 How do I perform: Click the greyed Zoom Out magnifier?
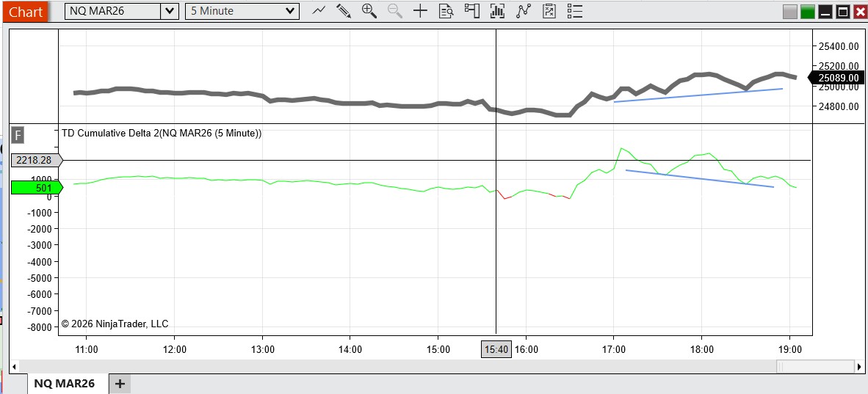(394, 10)
